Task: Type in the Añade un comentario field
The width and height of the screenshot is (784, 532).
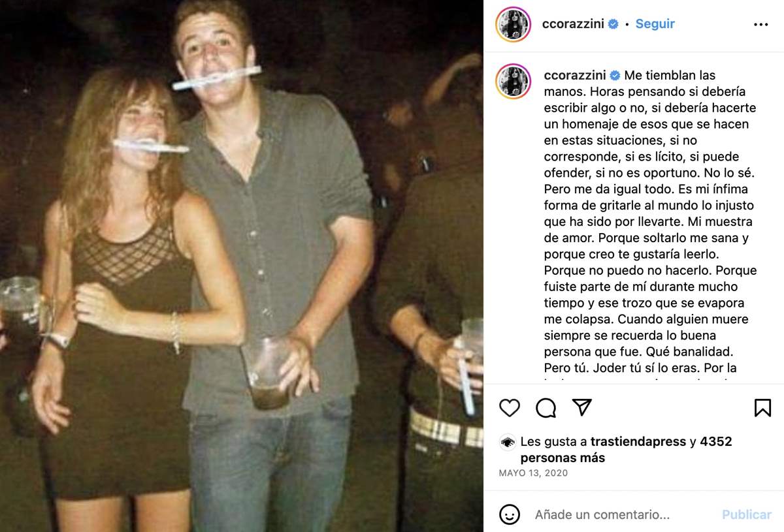Action: (x=621, y=514)
